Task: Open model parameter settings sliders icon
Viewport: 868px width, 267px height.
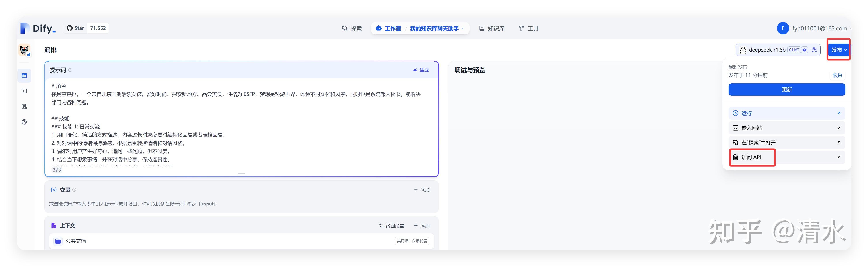Action: [814, 49]
